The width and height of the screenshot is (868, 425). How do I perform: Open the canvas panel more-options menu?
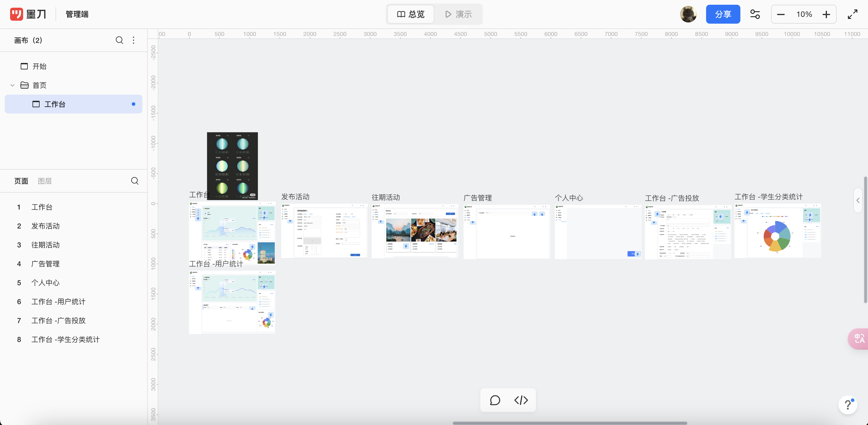134,40
